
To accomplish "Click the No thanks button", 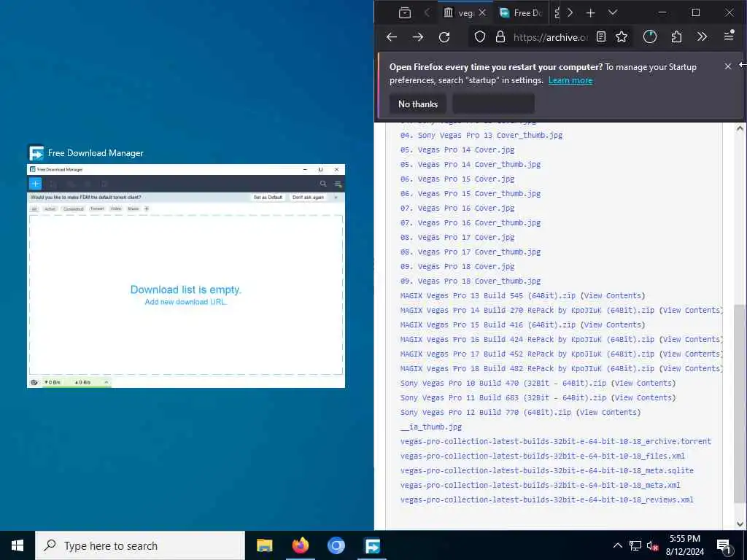I will point(418,104).
